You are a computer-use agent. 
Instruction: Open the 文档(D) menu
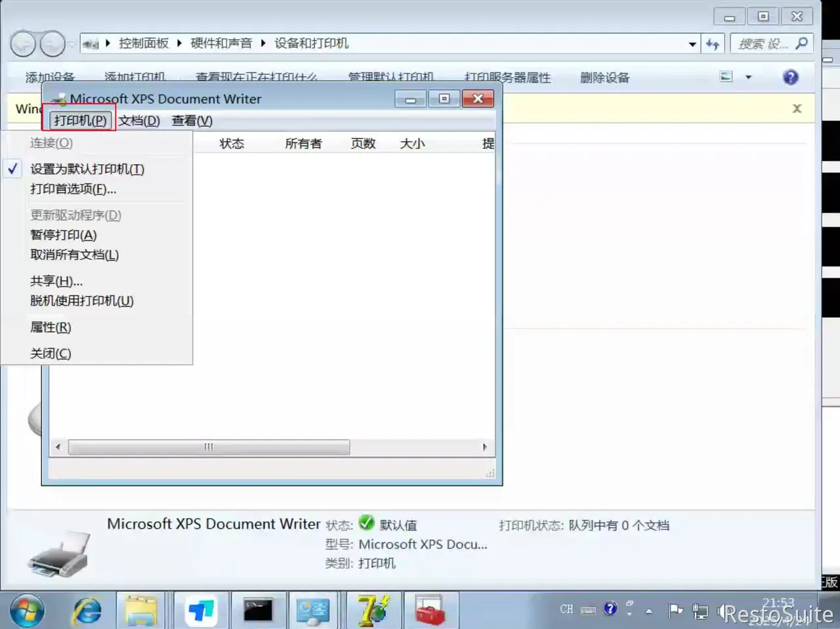139,120
